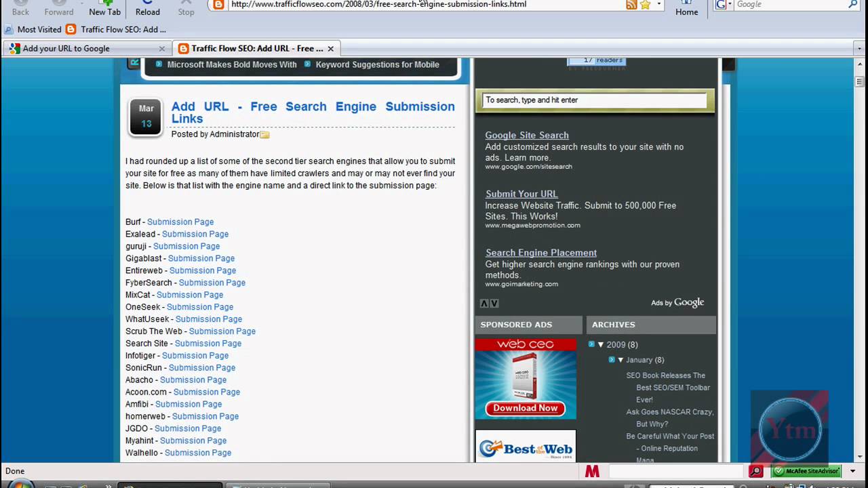Image resolution: width=868 pixels, height=488 pixels.
Task: Open Scrub The Web Submission Page link
Action: click(x=222, y=331)
